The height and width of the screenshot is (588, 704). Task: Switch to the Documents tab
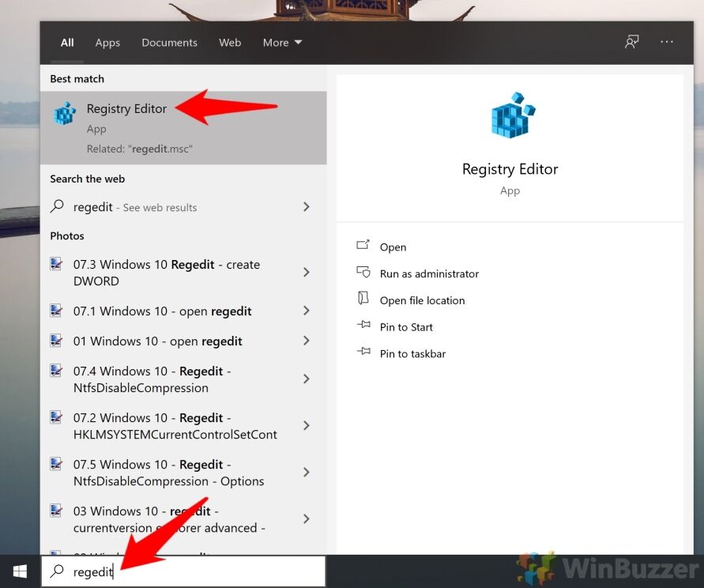169,43
